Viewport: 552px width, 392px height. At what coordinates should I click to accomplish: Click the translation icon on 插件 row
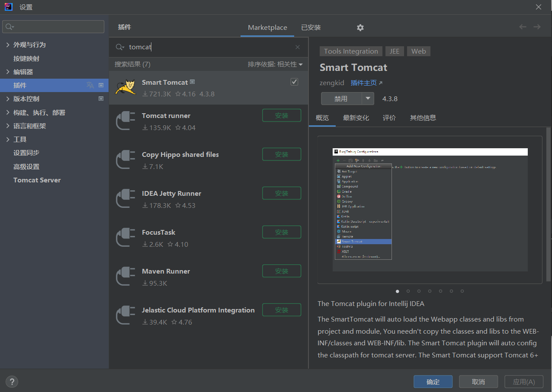point(90,85)
